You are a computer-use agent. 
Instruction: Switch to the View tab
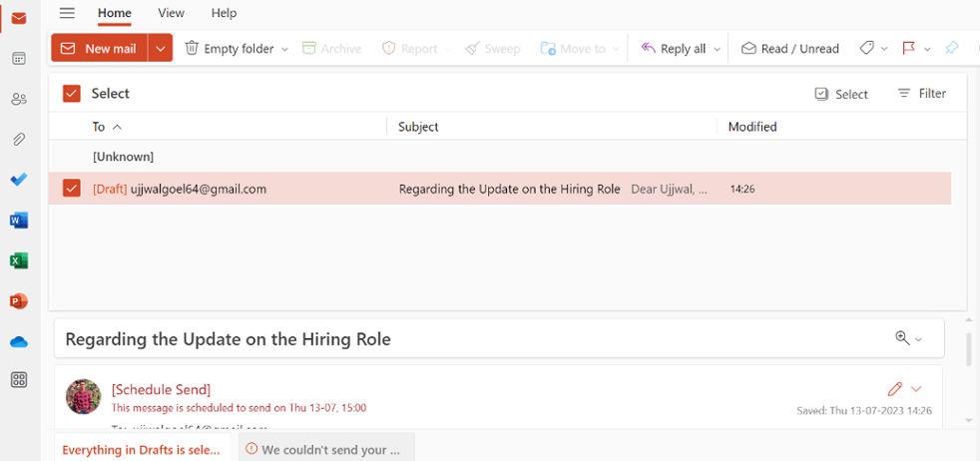pos(171,13)
